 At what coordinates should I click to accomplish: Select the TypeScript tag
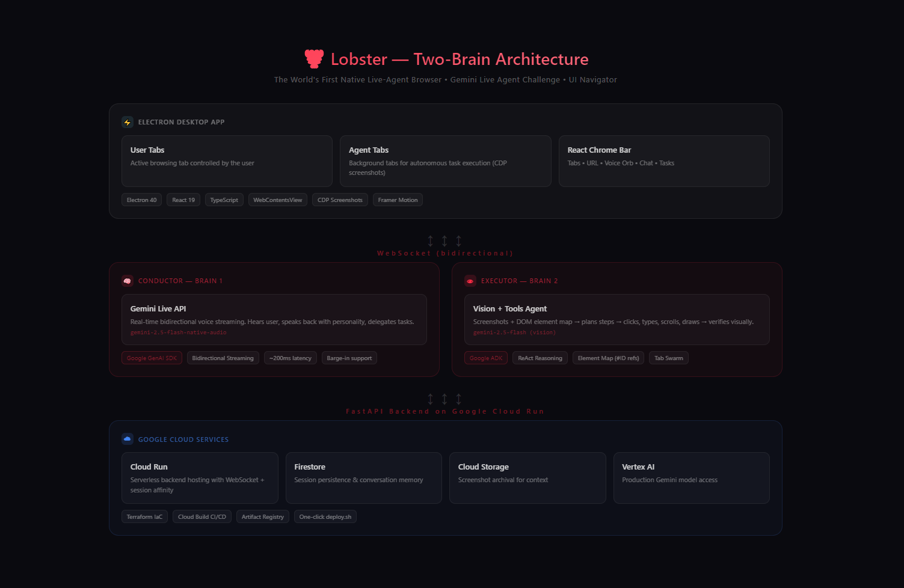click(224, 200)
